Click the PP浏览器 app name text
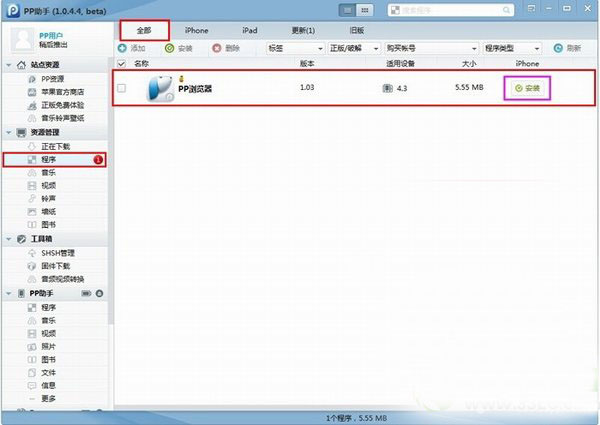The image size is (600, 425). (195, 89)
